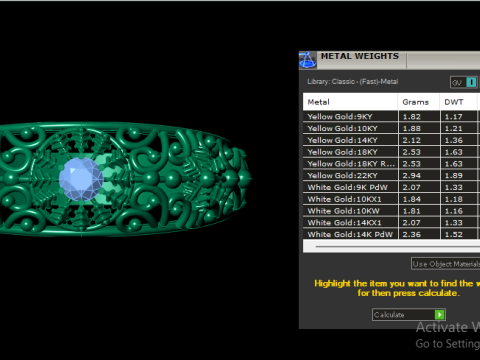Viewport: 480px width, 360px height.
Task: Click grams value 2.94
Action: click(x=412, y=175)
